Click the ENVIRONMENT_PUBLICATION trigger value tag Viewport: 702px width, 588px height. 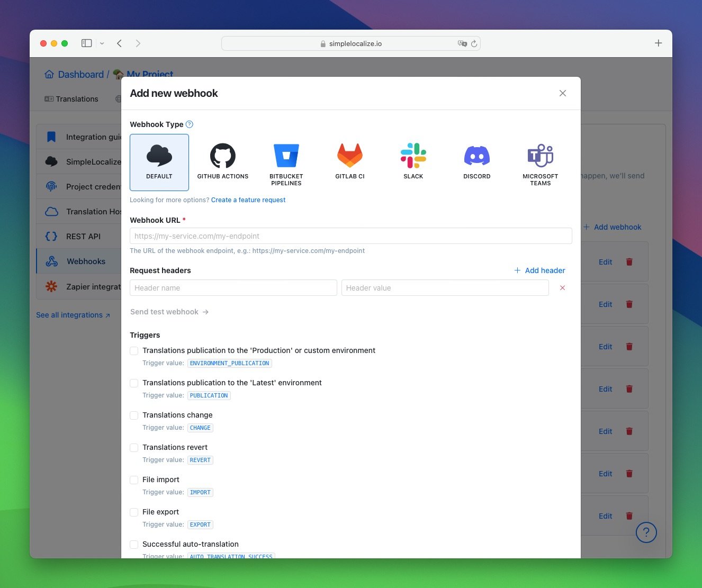point(230,364)
